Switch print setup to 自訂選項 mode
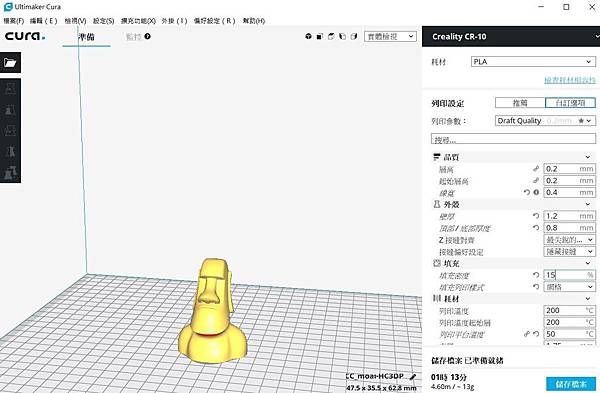This screenshot has height=393, width=600. pyautogui.click(x=570, y=103)
